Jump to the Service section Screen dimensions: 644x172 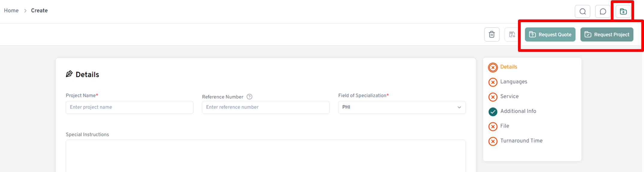click(x=509, y=96)
